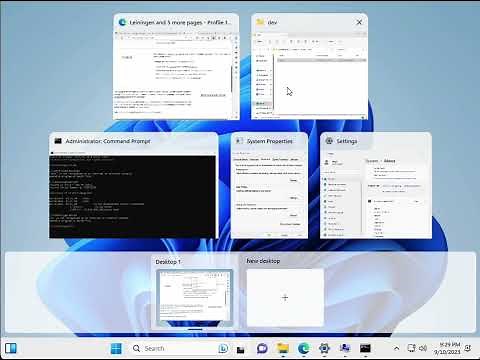
Task: Close the dev window thumbnail
Action: pos(359,22)
